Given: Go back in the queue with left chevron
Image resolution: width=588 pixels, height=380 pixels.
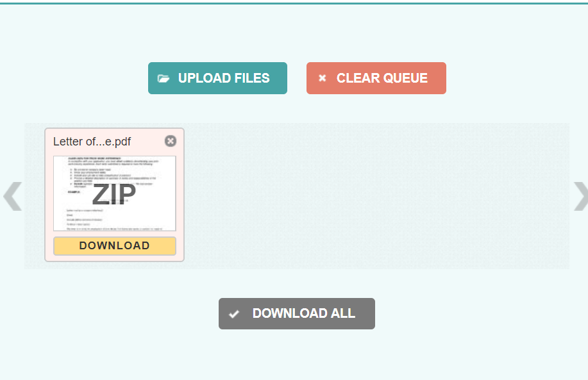Looking at the screenshot, I should (12, 196).
